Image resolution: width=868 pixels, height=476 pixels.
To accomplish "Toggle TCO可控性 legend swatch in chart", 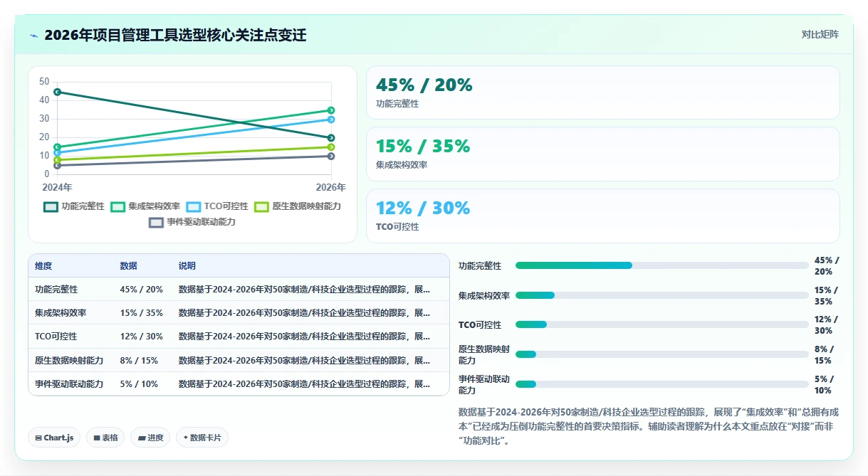I will point(194,206).
